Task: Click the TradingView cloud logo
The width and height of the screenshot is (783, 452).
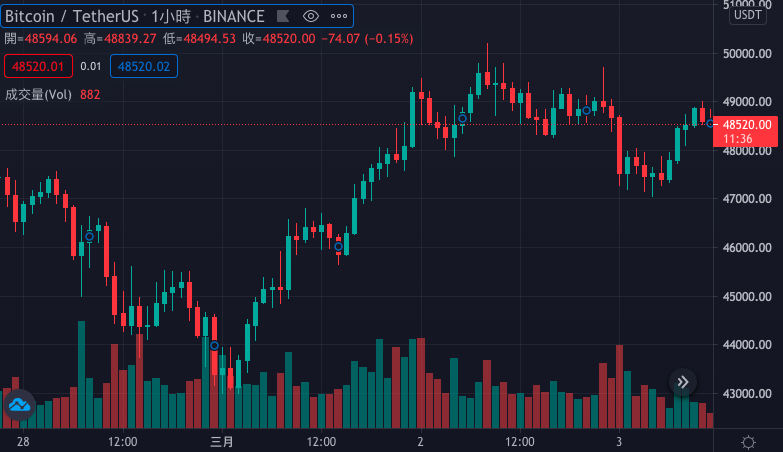Action: 18,405
